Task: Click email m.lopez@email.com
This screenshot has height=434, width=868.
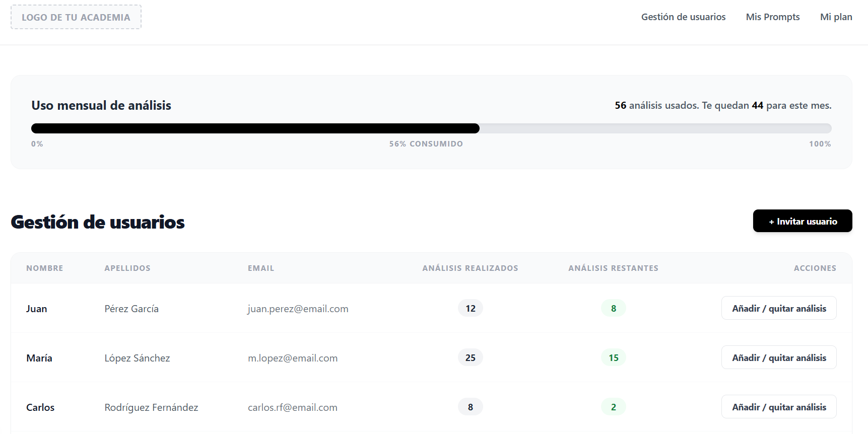Action: (293, 358)
